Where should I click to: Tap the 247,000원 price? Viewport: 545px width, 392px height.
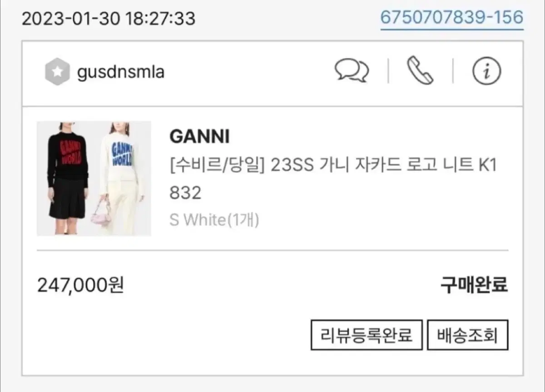(x=80, y=285)
